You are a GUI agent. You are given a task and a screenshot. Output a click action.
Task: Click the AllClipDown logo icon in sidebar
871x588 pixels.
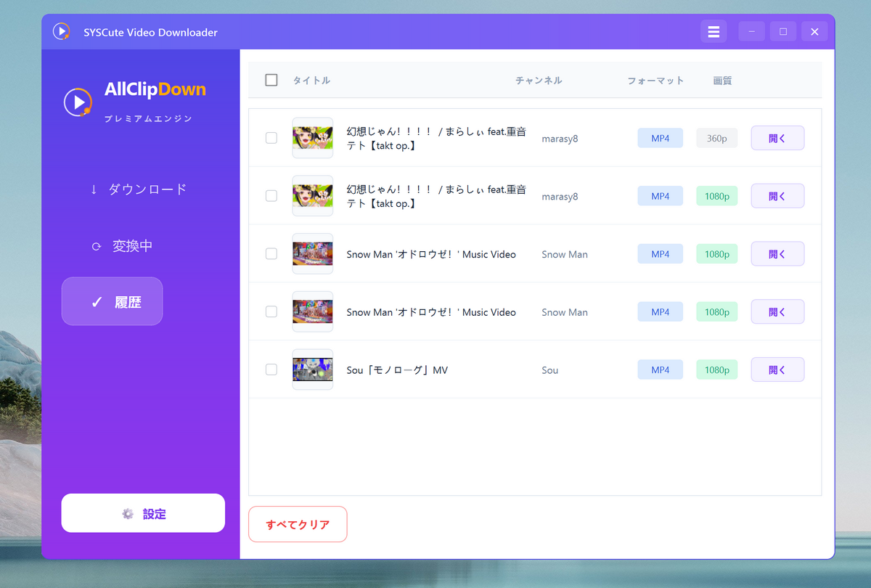[78, 102]
